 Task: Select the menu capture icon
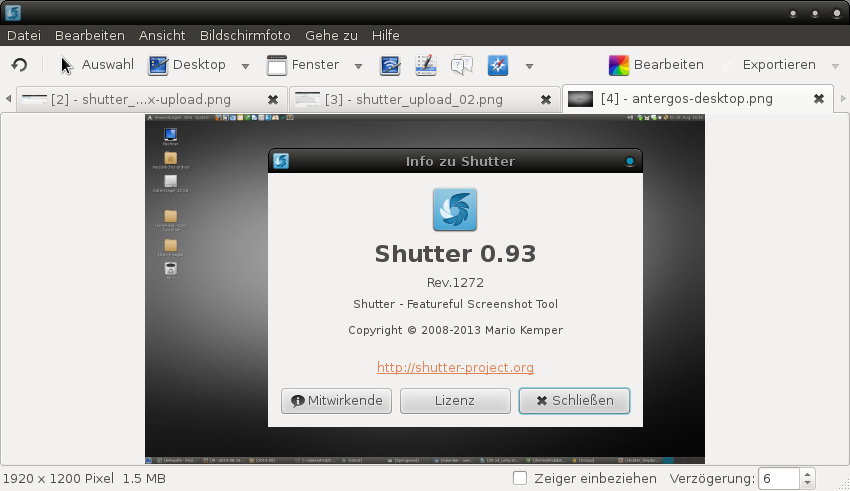426,65
